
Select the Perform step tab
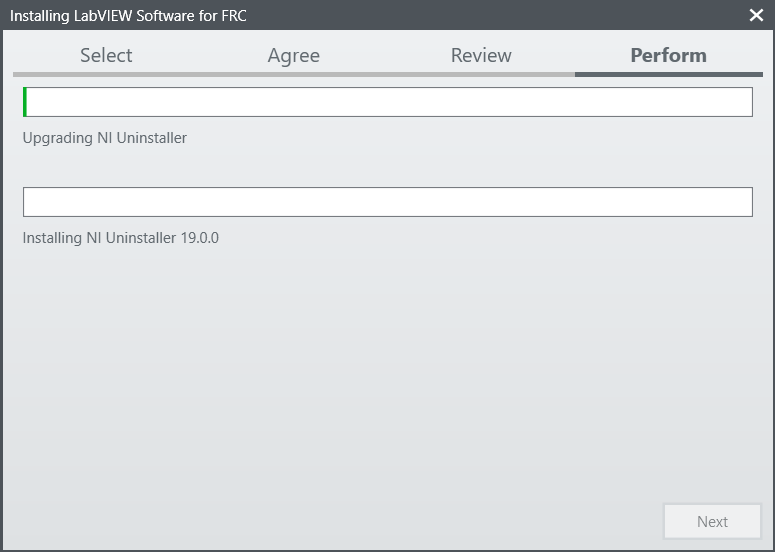(x=669, y=55)
